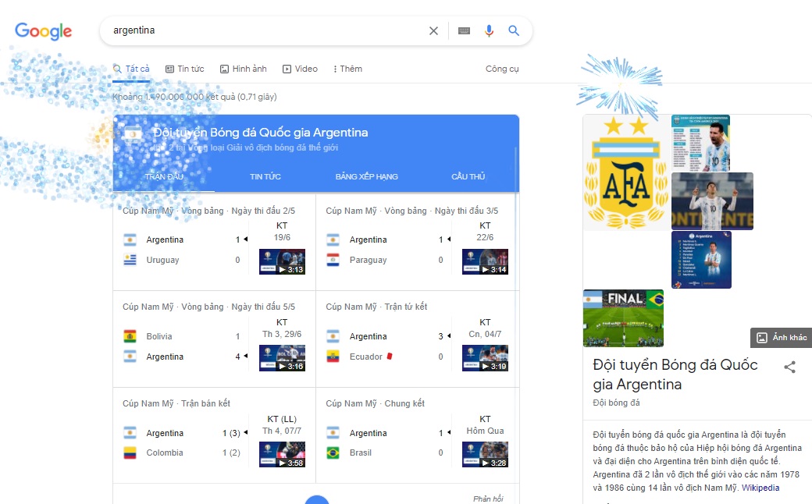Clear the search box text

point(433,31)
